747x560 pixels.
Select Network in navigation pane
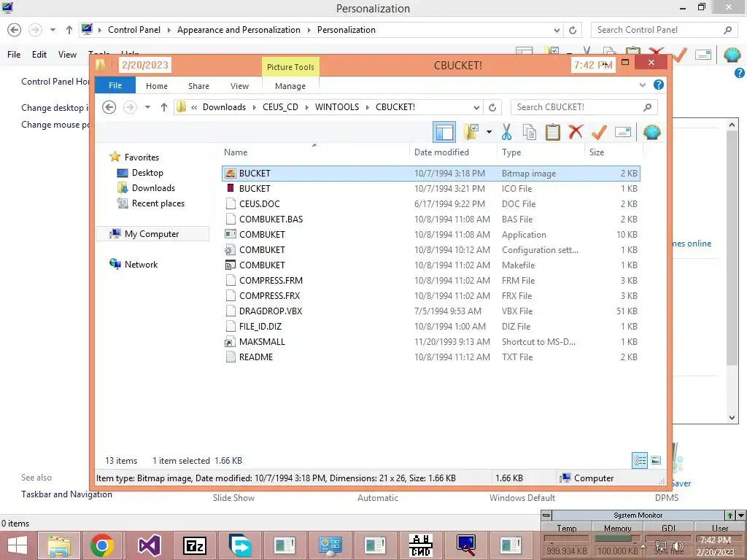pyautogui.click(x=141, y=265)
